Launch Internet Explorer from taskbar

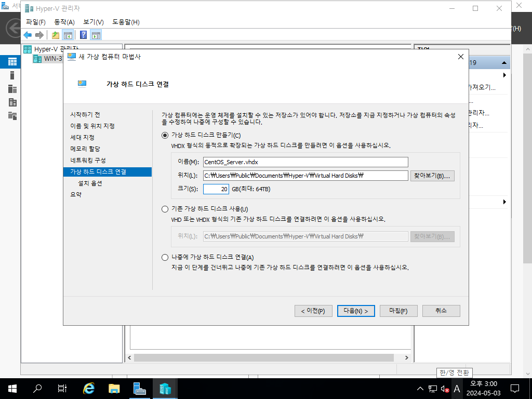88,389
